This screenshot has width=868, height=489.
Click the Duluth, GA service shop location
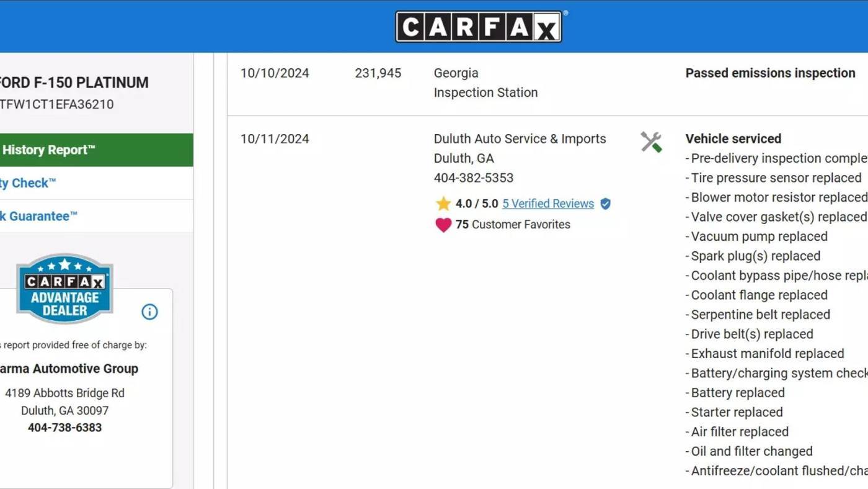(x=464, y=158)
